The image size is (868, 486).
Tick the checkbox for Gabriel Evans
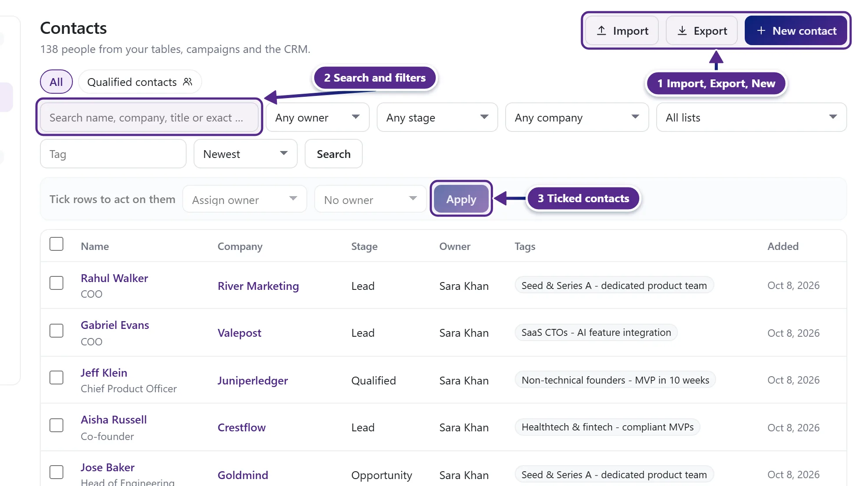[x=56, y=331]
